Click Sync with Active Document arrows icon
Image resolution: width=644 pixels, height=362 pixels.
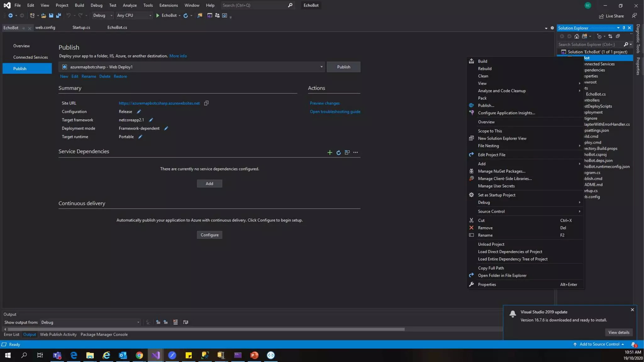(610, 36)
